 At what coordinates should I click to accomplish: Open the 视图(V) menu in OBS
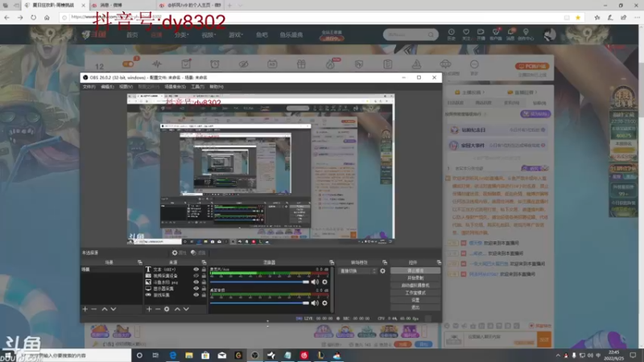point(126,87)
